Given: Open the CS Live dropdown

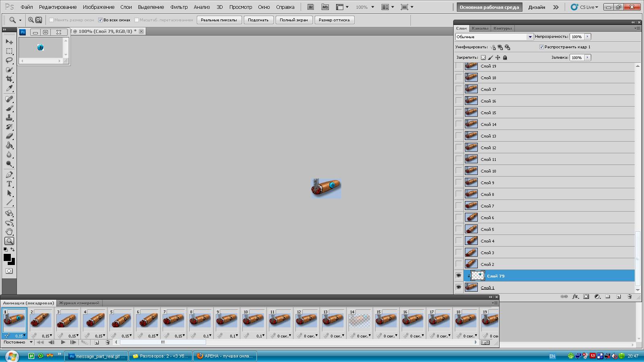Looking at the screenshot, I should click(584, 7).
